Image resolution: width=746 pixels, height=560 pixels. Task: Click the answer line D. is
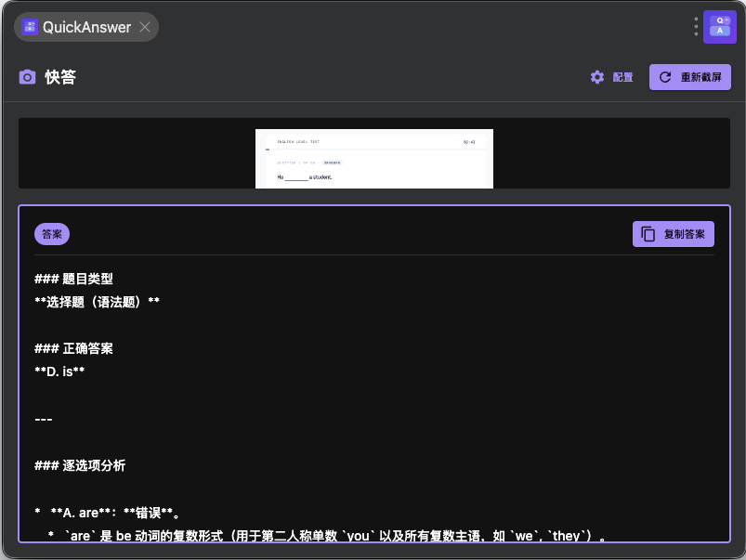coord(59,371)
